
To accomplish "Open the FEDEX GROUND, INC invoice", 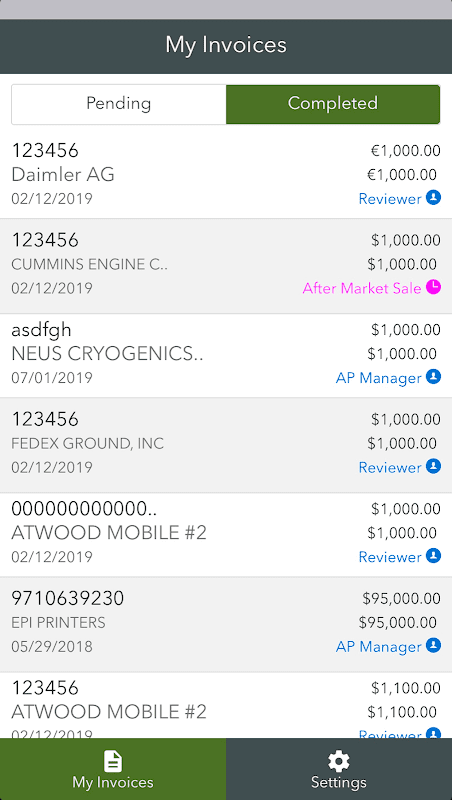I will click(226, 445).
